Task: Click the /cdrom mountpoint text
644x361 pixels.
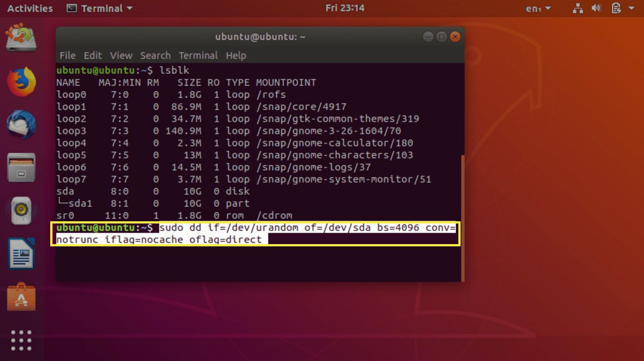Action: [274, 215]
